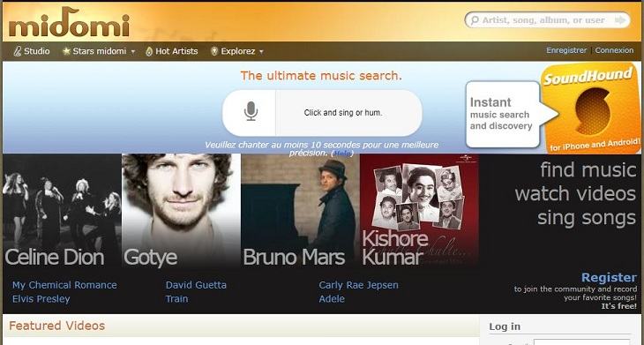
Task: Click the star icon beside Stars midomi
Action: click(66, 51)
